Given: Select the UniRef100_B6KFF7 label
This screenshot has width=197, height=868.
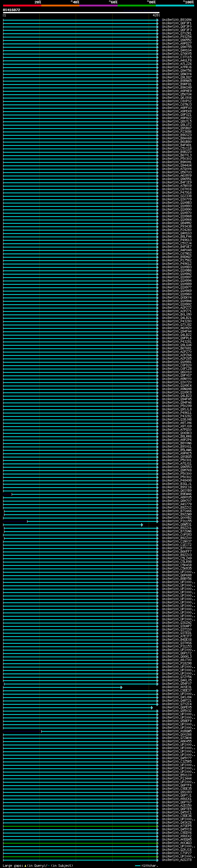Looking at the screenshot, I should (176, 551).
